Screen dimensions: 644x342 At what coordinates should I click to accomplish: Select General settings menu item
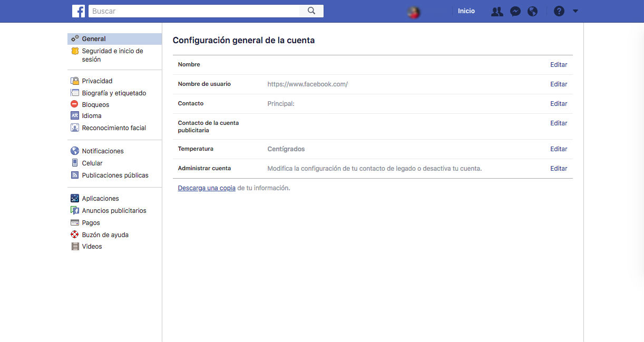click(x=114, y=39)
